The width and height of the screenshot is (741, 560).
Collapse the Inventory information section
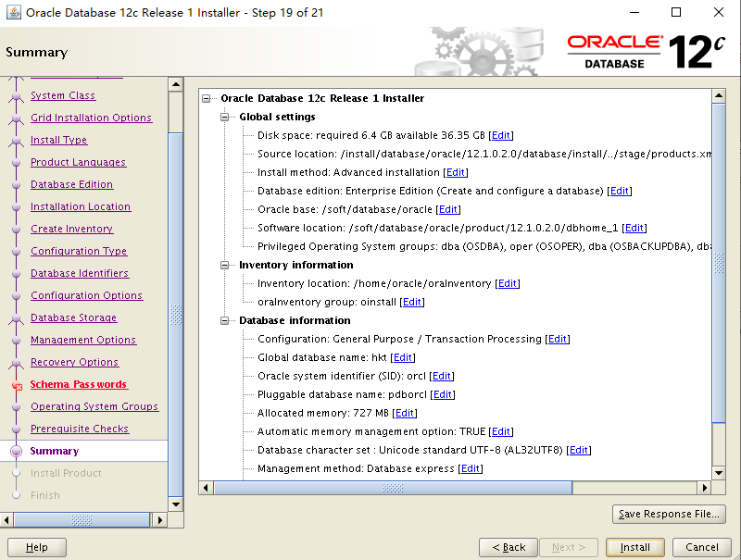223,265
